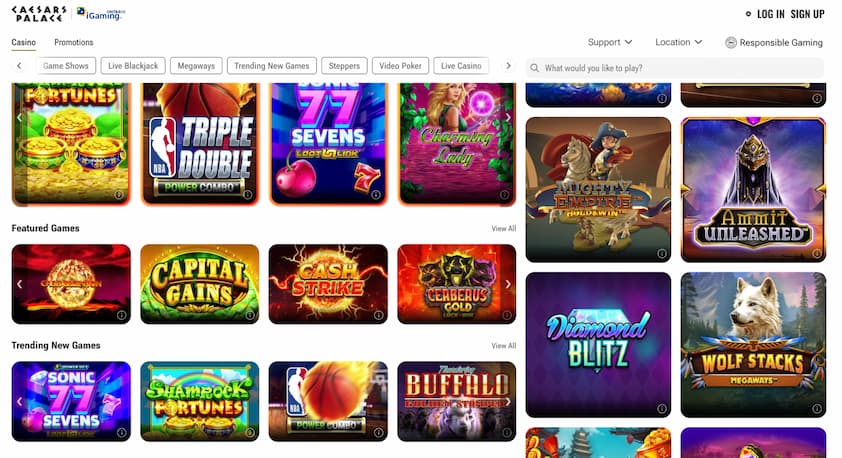Expand the Location dropdown
The image size is (842, 458).
point(679,42)
